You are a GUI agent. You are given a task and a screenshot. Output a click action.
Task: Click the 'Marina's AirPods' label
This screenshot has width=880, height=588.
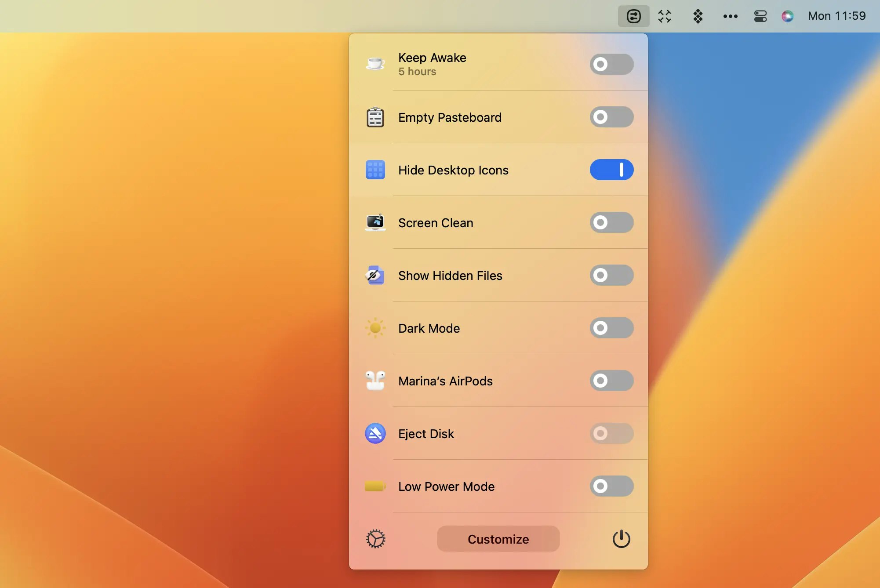[445, 381]
